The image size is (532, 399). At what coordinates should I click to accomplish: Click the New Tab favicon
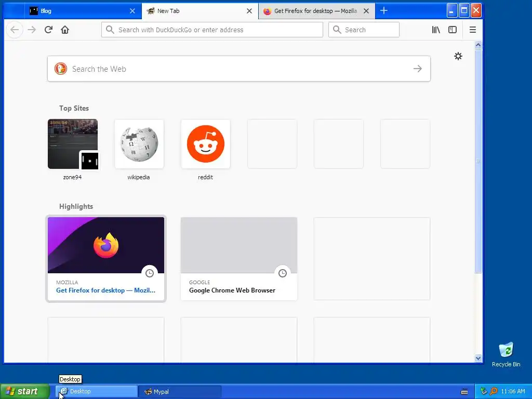151,11
